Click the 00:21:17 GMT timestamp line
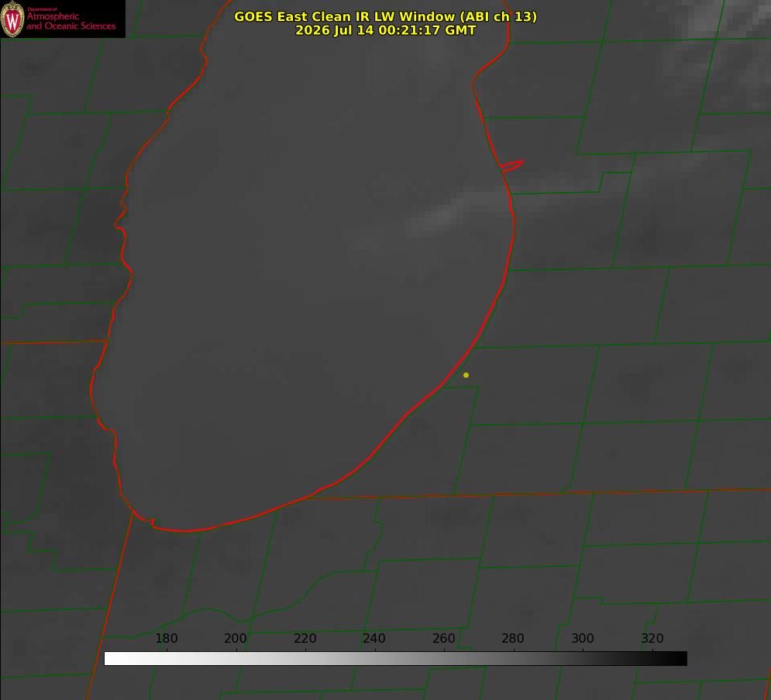Screen dimensions: 771x700 tap(386, 30)
